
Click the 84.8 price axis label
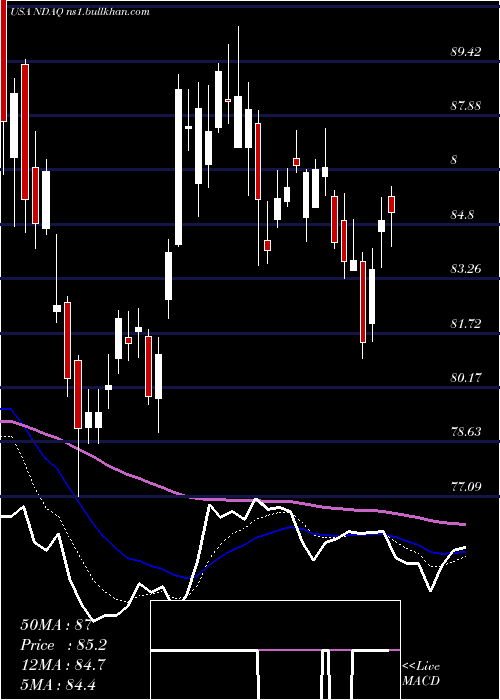[x=462, y=215]
